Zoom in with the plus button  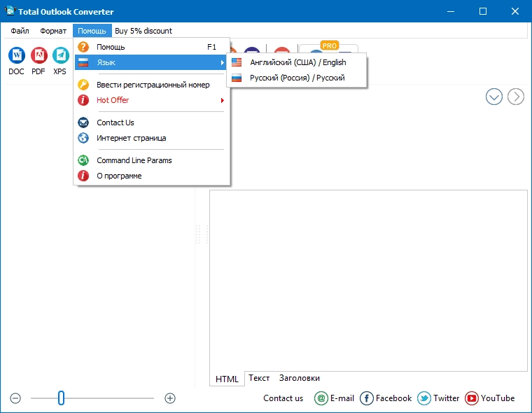point(170,398)
